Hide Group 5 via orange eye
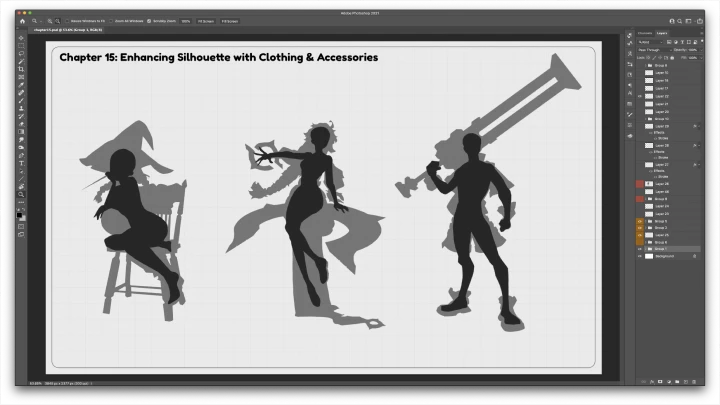The image size is (720, 405). click(640, 221)
